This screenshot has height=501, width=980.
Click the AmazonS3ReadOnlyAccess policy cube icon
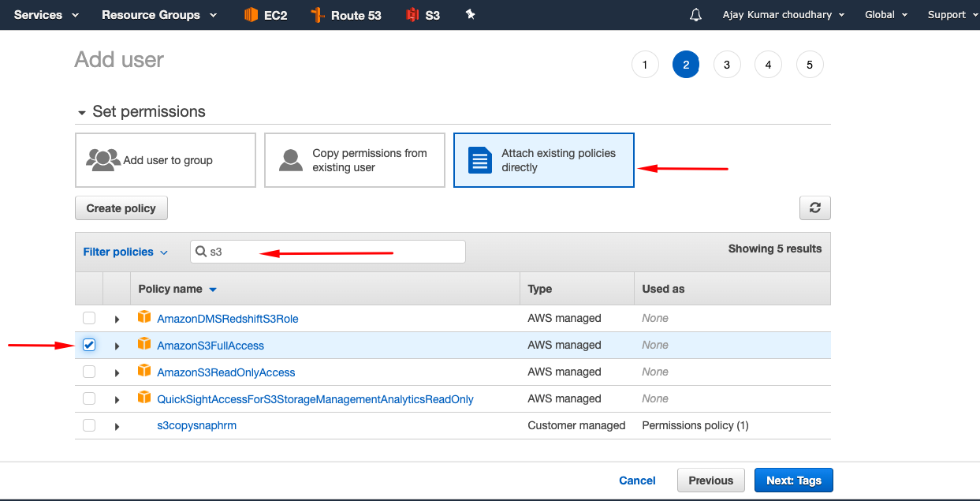144,371
